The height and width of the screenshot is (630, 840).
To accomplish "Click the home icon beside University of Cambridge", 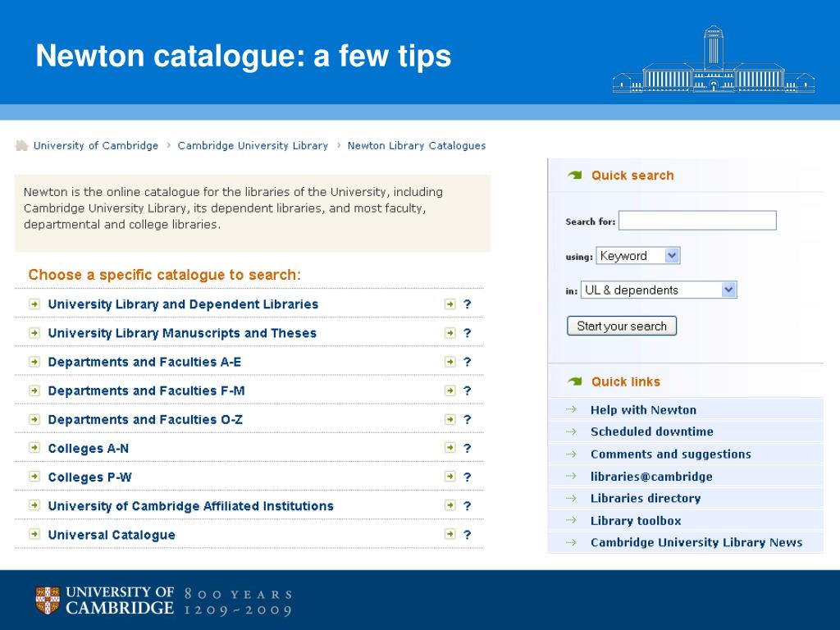I will point(21,145).
